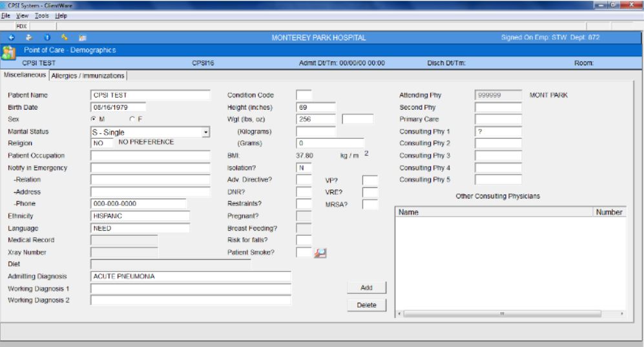The image size is (644, 347).
Task: Click the Height (inches) input field
Action: tap(315, 107)
